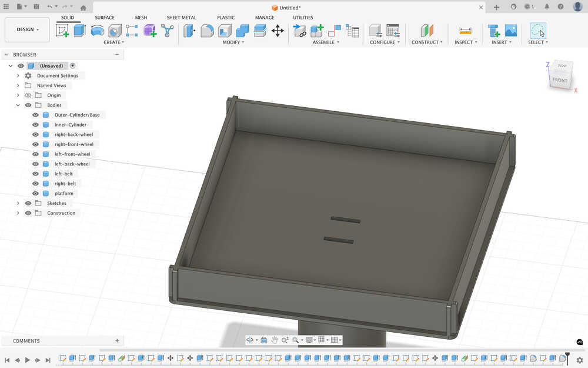Select the right-belt body row
Screen dimensions: 588x368
(x=65, y=184)
